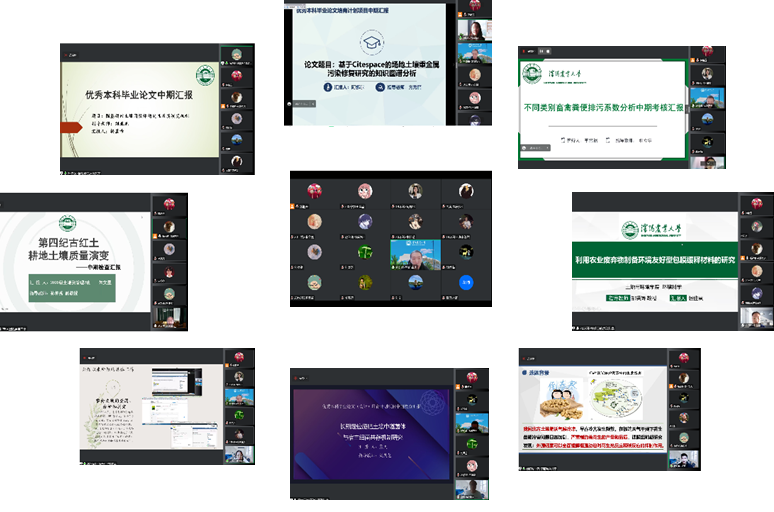
Task: Click the round logo above 第四纪古红土 title
Action: [68, 224]
